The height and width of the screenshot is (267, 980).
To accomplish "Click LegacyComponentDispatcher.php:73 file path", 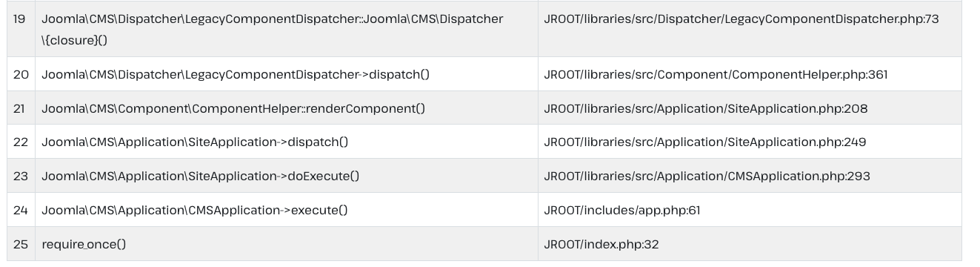I will click(x=741, y=19).
